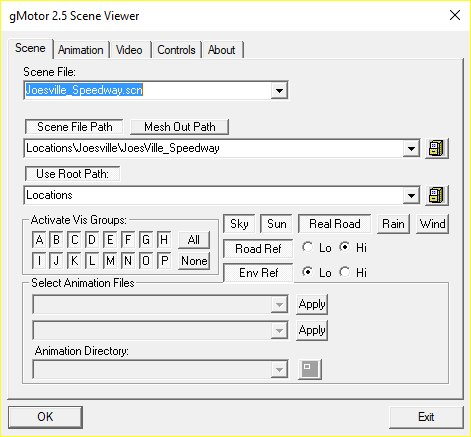Browse for scene file path folder
This screenshot has width=471, height=437.
(x=437, y=148)
